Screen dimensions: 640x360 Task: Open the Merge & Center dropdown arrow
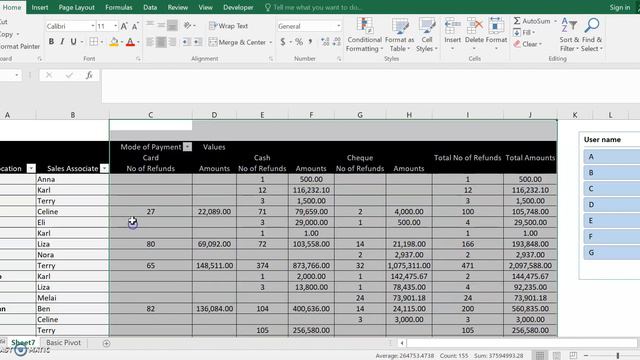(x=271, y=42)
